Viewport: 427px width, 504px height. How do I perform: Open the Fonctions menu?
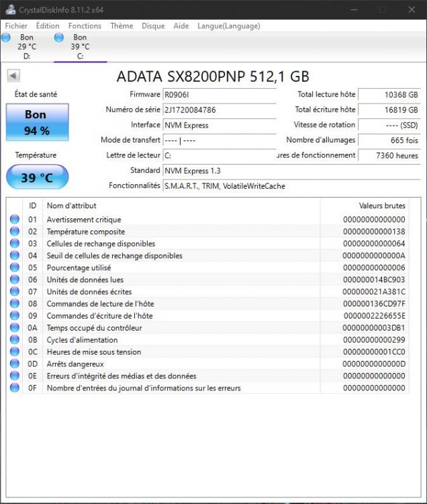85,26
